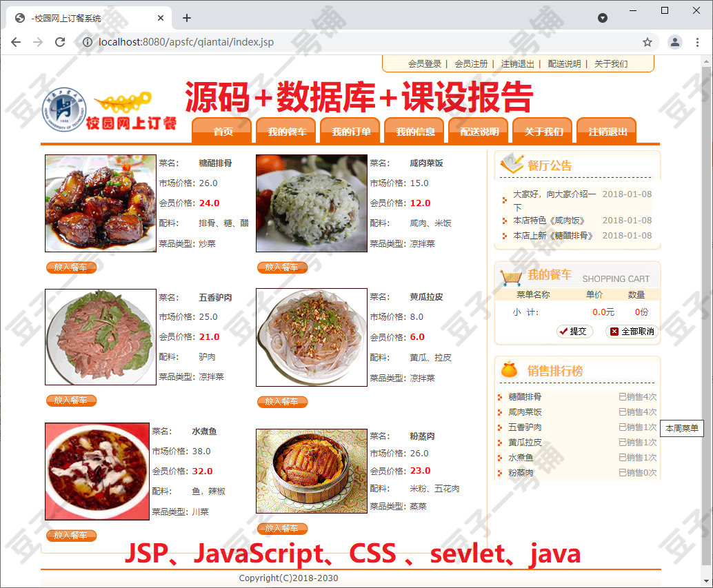Click the Copyright(C)2018-2030 footer text

click(289, 578)
